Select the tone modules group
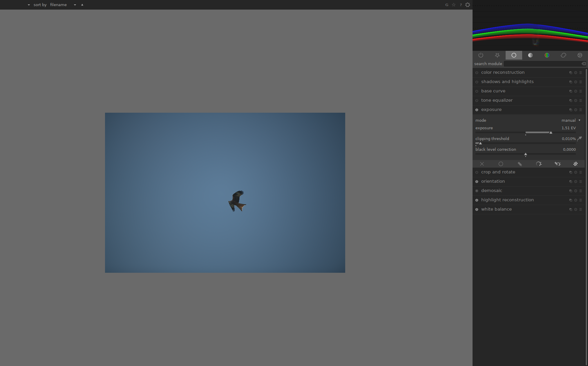The image size is (588, 366). (530, 55)
